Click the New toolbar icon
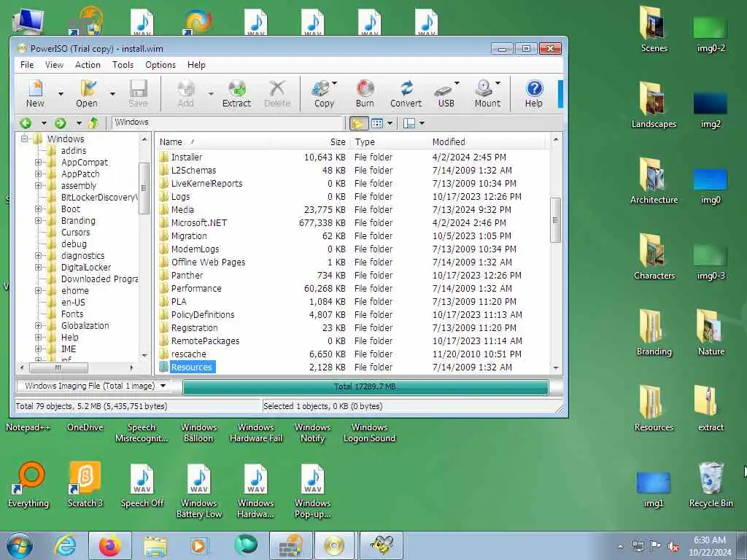 pyautogui.click(x=35, y=94)
